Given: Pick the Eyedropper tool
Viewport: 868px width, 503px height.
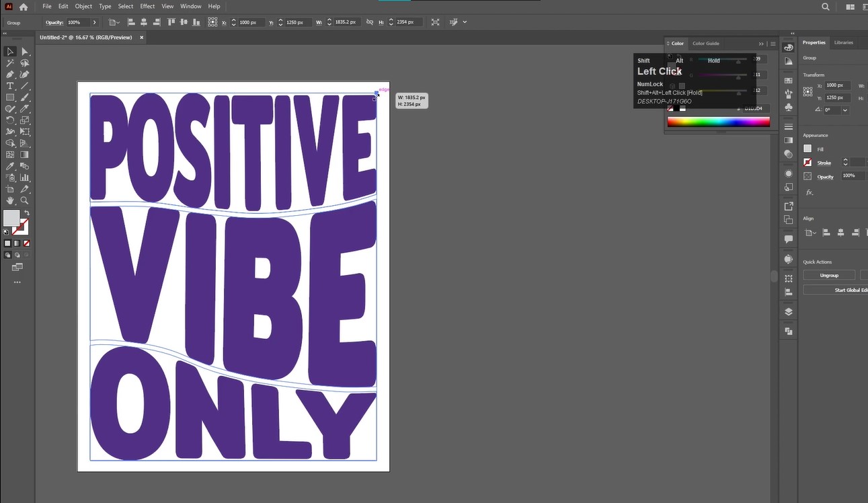Looking at the screenshot, I should click(x=10, y=166).
